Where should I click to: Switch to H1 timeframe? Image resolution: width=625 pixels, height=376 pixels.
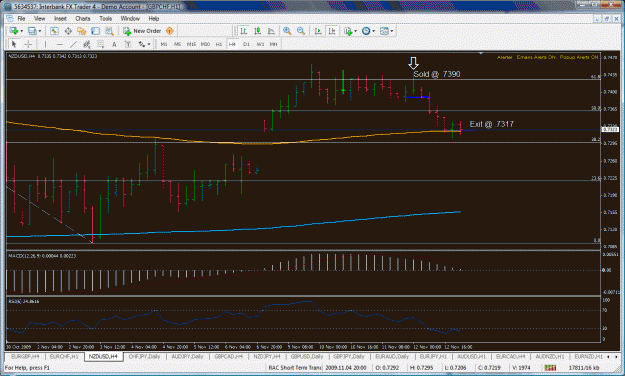tap(219, 44)
